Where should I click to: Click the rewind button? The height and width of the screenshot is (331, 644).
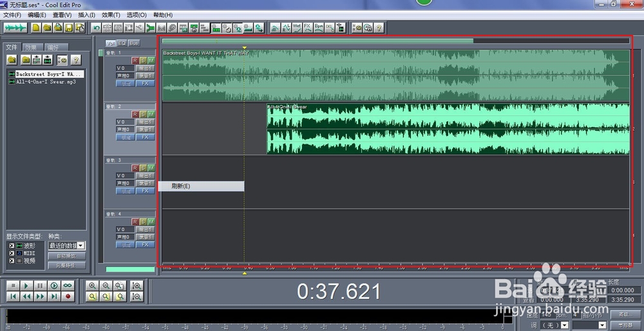26,296
